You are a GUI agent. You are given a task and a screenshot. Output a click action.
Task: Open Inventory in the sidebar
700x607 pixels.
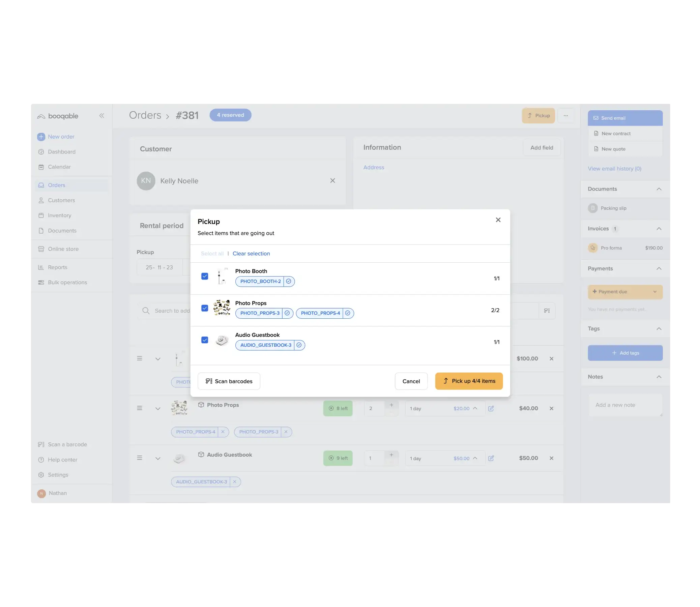pyautogui.click(x=59, y=215)
